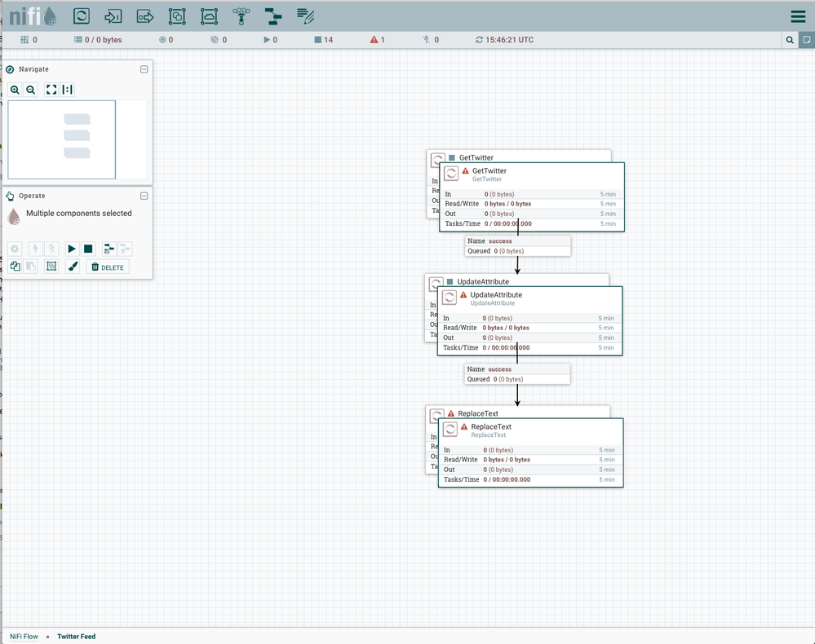Open the NiFi Flow breadcrumb link
This screenshot has height=644, width=815.
pos(24,637)
